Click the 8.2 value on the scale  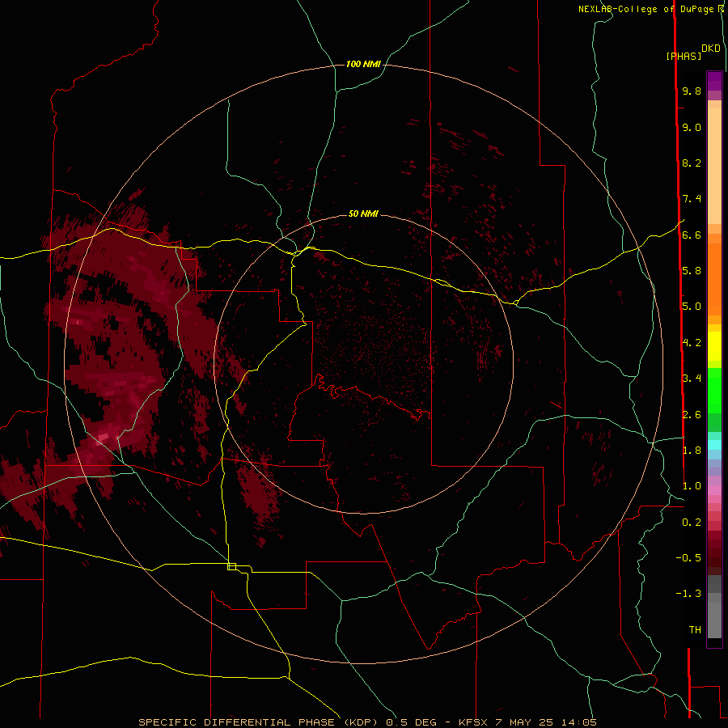pos(692,163)
